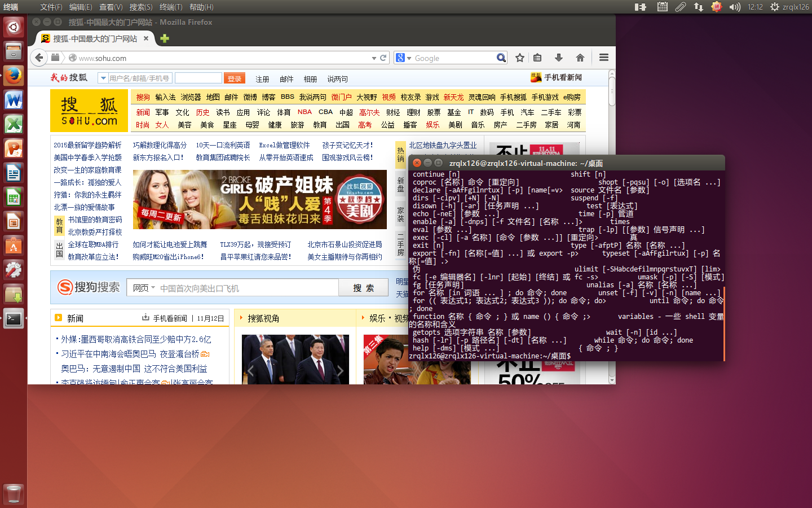Open Firefox hamburger menu

(x=603, y=58)
